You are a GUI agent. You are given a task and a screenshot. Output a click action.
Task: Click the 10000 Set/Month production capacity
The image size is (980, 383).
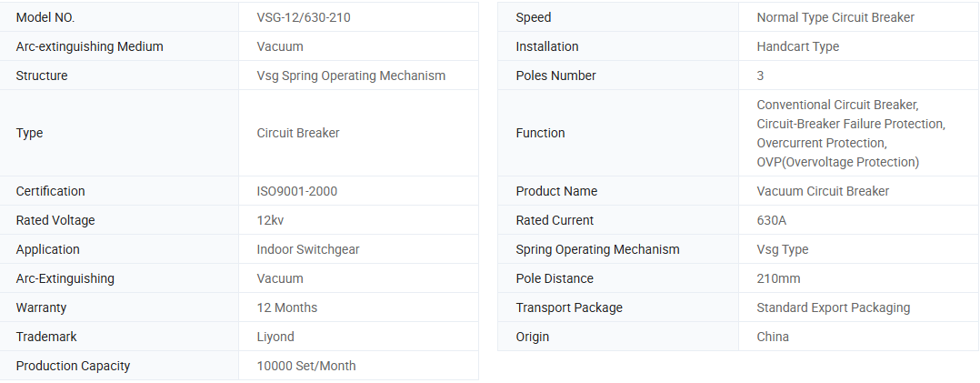[306, 366]
